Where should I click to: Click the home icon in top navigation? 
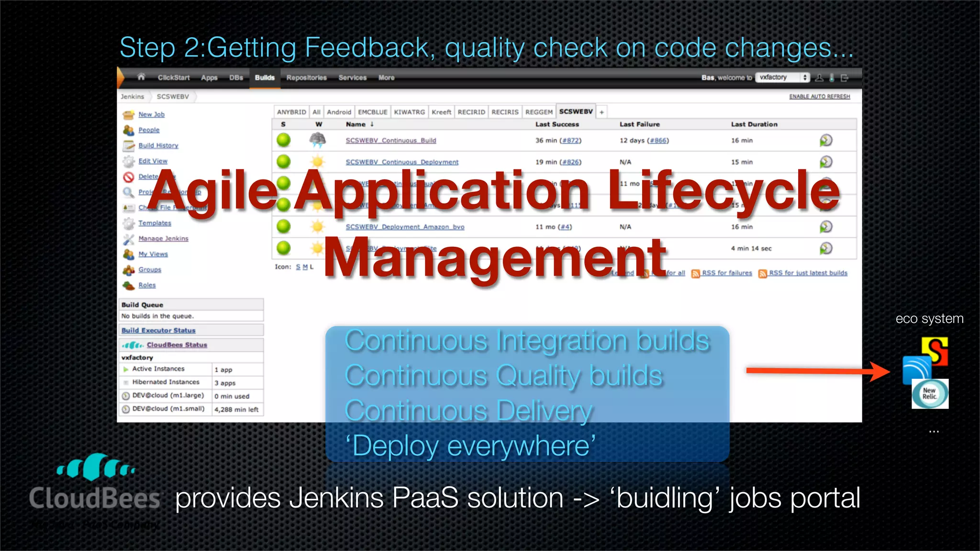click(x=141, y=77)
